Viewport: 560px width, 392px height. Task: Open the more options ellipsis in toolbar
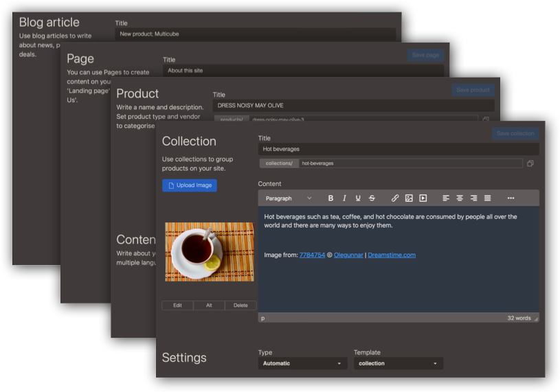[x=511, y=198]
